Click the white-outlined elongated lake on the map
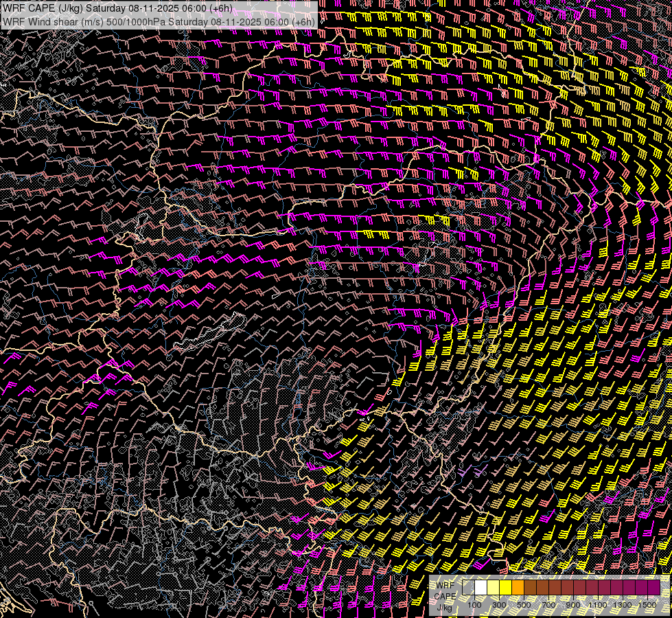The image size is (672, 618). coord(209,334)
